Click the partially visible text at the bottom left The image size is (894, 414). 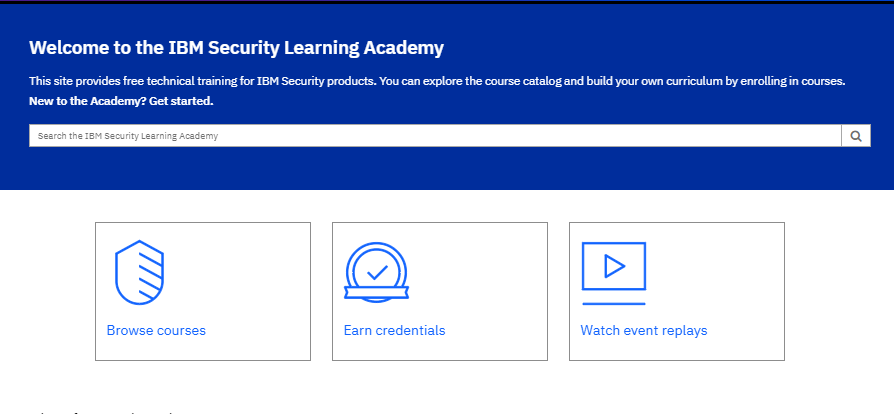coord(100,410)
